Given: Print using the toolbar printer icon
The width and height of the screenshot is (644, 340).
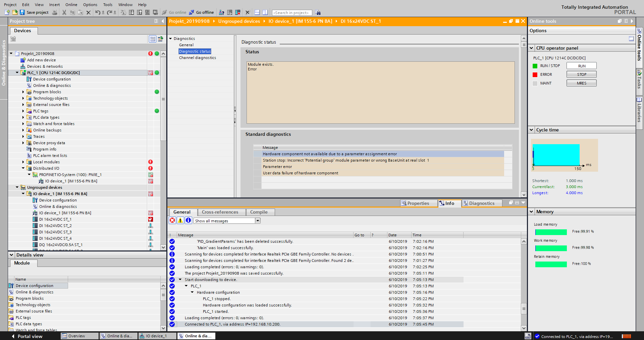Looking at the screenshot, I should click(55, 12).
